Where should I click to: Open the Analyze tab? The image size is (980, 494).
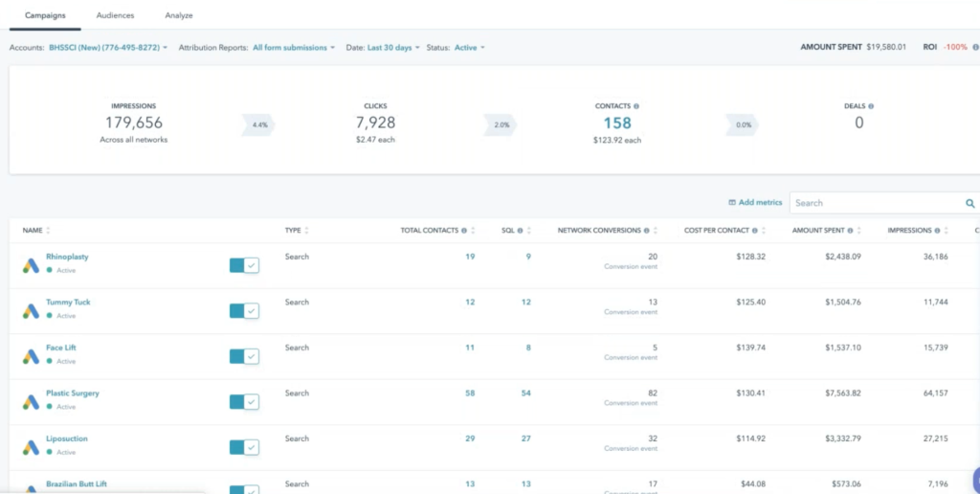point(178,16)
